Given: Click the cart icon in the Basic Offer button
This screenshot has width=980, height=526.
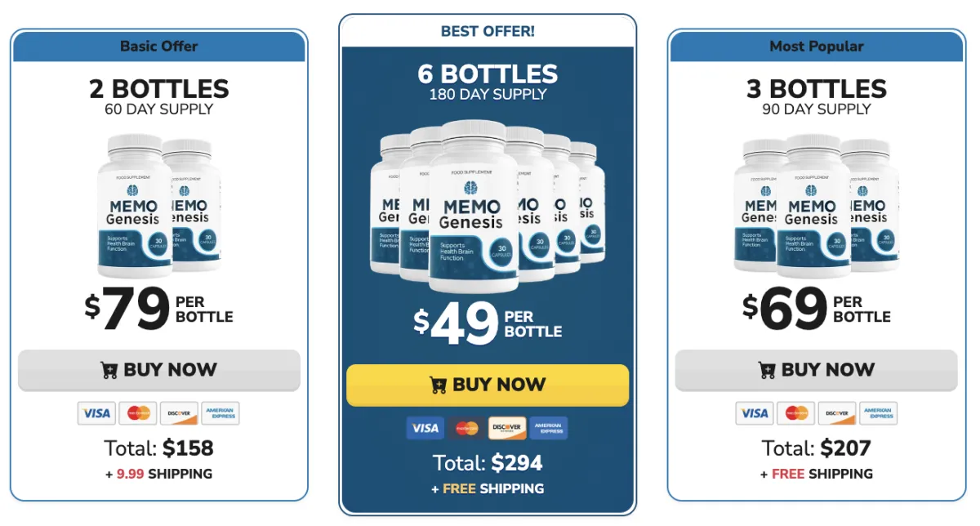Looking at the screenshot, I should coord(109,369).
